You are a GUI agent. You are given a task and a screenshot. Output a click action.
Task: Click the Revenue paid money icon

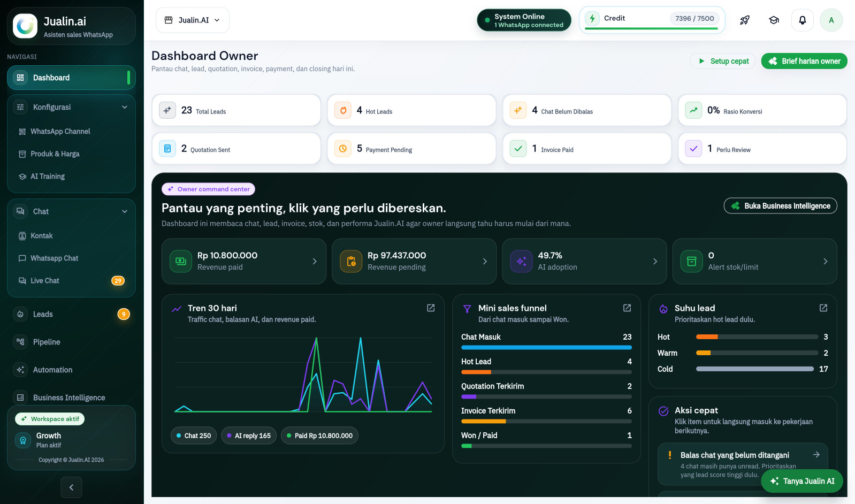(181, 261)
